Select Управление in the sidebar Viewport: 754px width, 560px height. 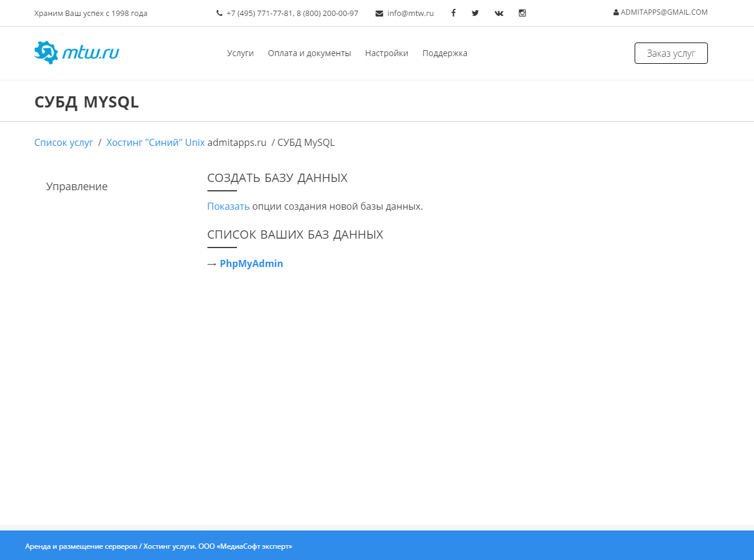click(77, 187)
